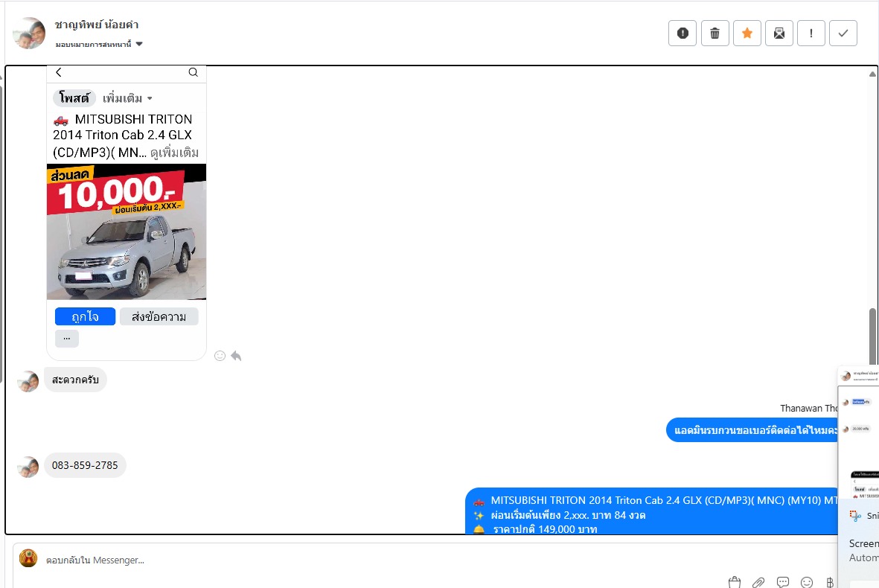879x588 pixels.
Task: Select message bubble สะดวกครับ
Action: click(x=75, y=380)
